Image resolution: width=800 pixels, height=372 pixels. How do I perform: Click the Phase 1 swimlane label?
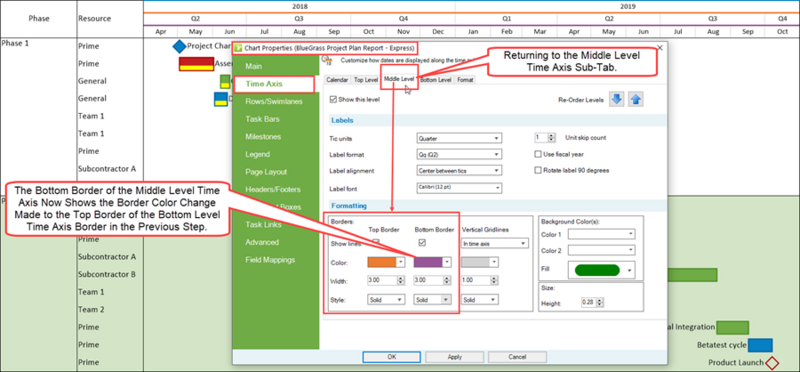click(x=16, y=43)
